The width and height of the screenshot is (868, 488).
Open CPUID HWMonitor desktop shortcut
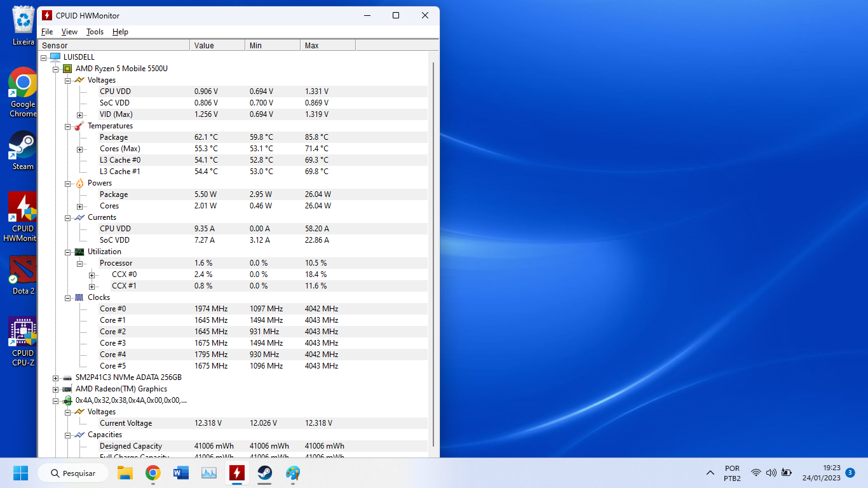pos(23,217)
